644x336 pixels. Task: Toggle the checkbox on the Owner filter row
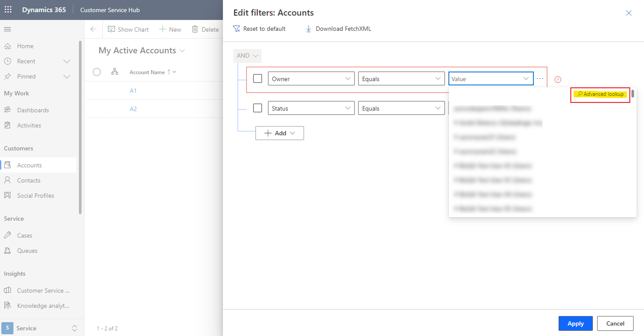[x=257, y=78]
